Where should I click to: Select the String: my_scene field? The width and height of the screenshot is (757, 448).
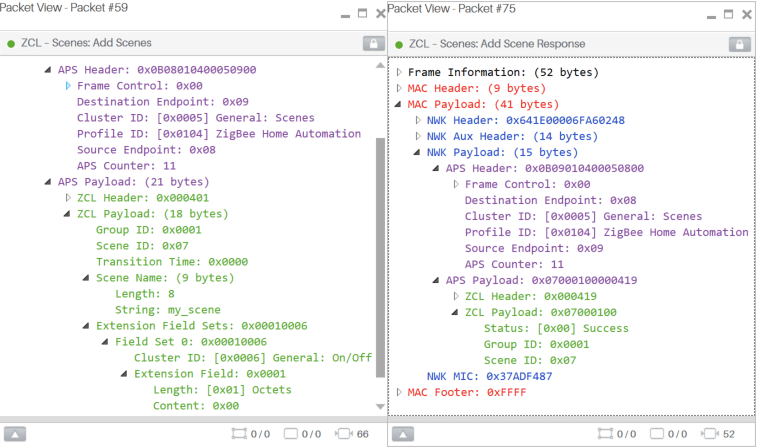coord(167,310)
